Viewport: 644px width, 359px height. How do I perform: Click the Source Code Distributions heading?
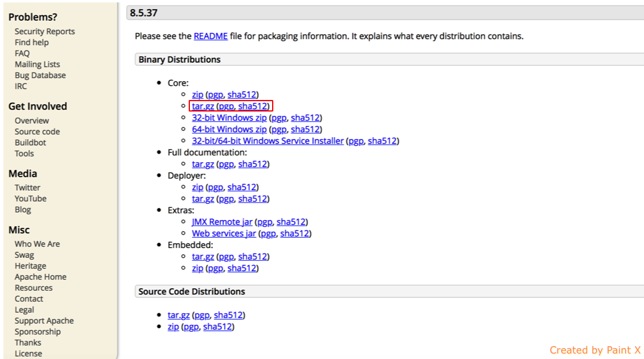pyautogui.click(x=192, y=291)
